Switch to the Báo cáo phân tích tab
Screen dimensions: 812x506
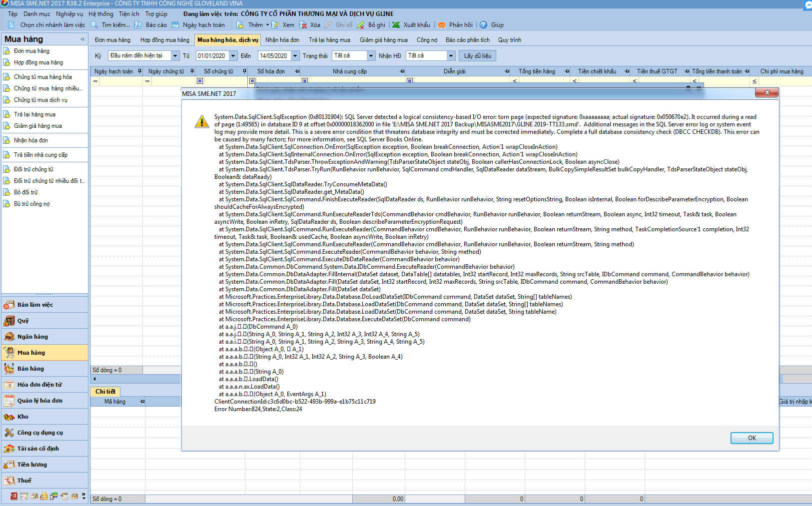[468, 40]
